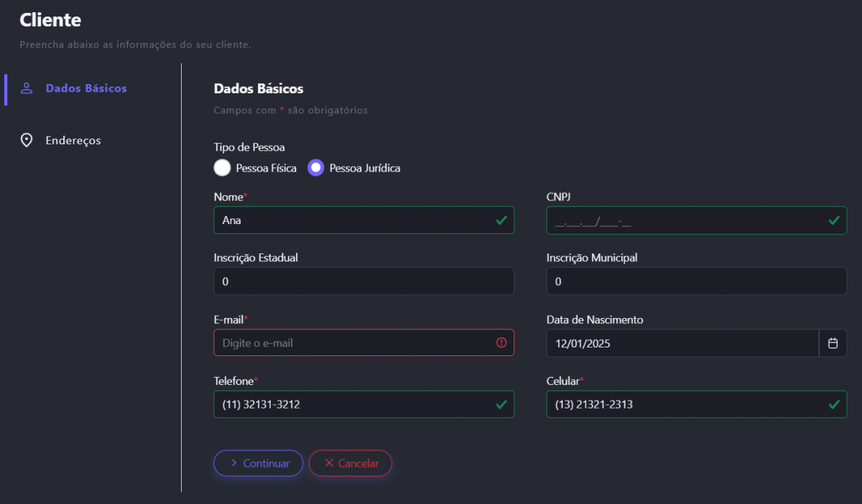Click the green checkmark in Telefone field
Image resolution: width=862 pixels, height=504 pixels.
pyautogui.click(x=501, y=404)
